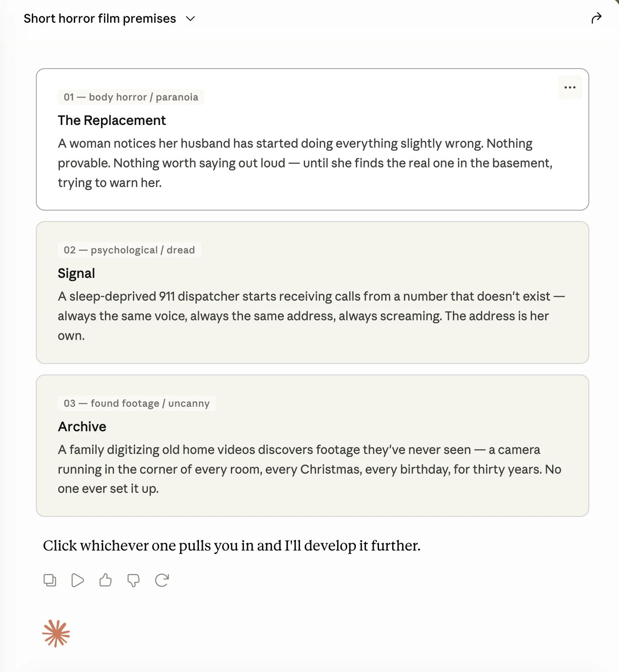Click the share arrow icon

point(596,18)
